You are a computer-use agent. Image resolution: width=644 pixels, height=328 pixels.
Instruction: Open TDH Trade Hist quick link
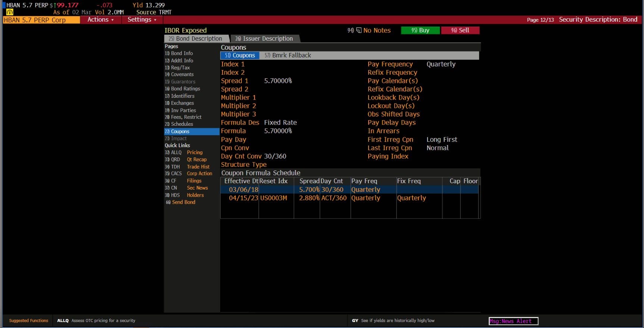tap(187, 167)
